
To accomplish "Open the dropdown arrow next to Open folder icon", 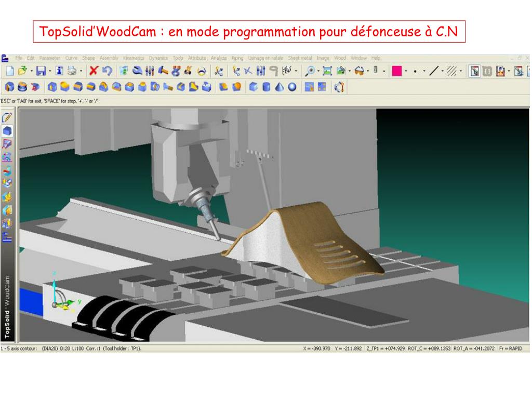I will point(32,71).
